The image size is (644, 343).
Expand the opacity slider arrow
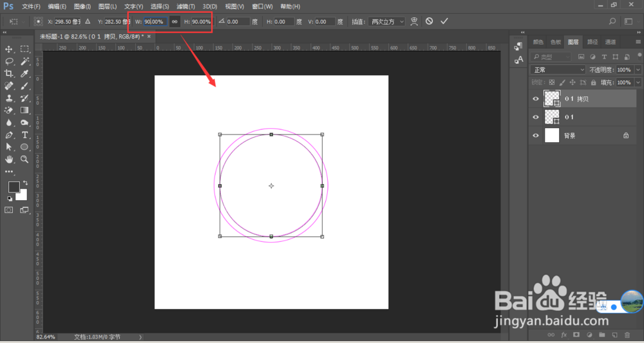[x=638, y=70]
